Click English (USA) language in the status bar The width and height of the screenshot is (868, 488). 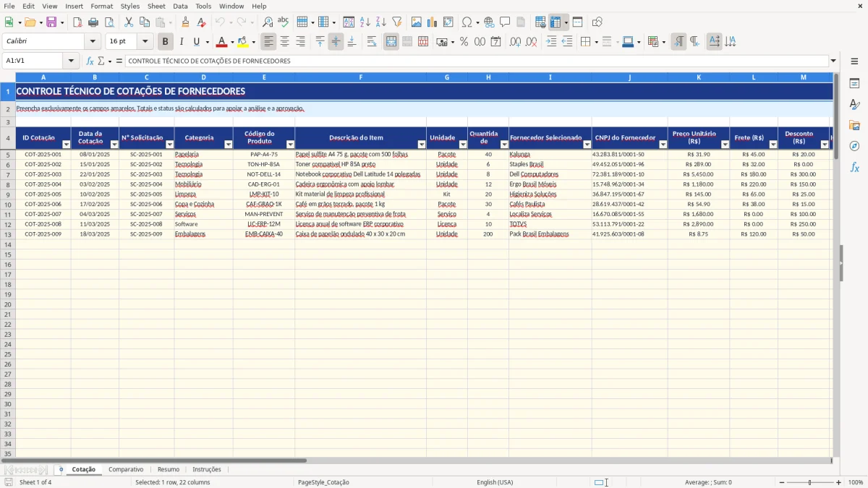click(x=495, y=482)
